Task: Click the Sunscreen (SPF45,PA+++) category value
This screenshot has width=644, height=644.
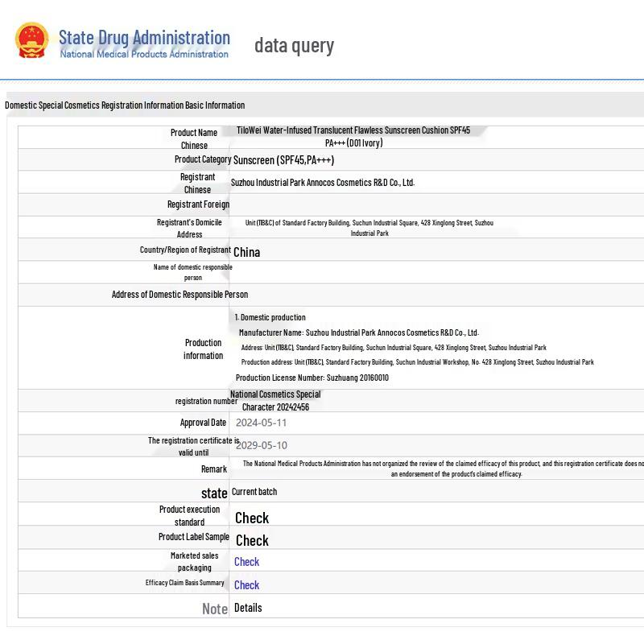Action: pyautogui.click(x=284, y=159)
